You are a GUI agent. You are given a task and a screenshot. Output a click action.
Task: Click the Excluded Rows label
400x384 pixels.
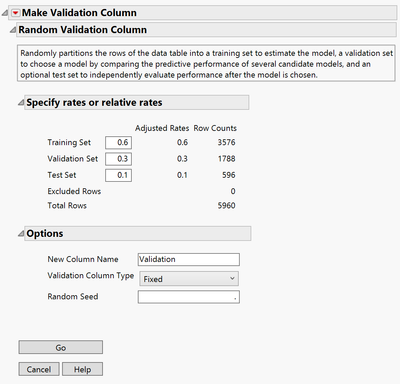tap(74, 191)
